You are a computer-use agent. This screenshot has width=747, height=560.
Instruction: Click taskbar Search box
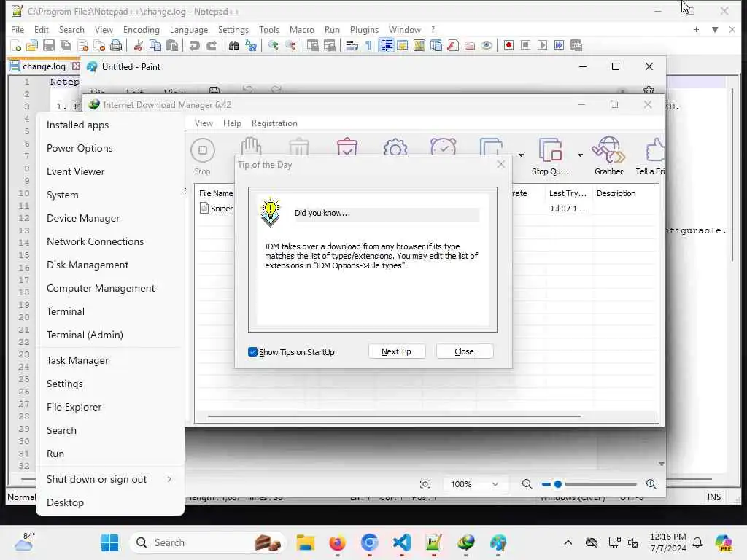(207, 542)
